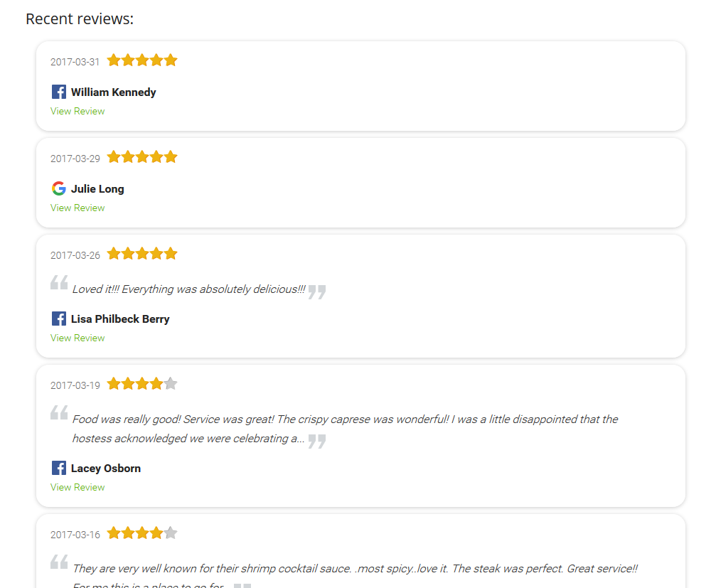Click the reviewer name Lisa Philbeck Berry
The image size is (716, 588).
click(x=120, y=319)
